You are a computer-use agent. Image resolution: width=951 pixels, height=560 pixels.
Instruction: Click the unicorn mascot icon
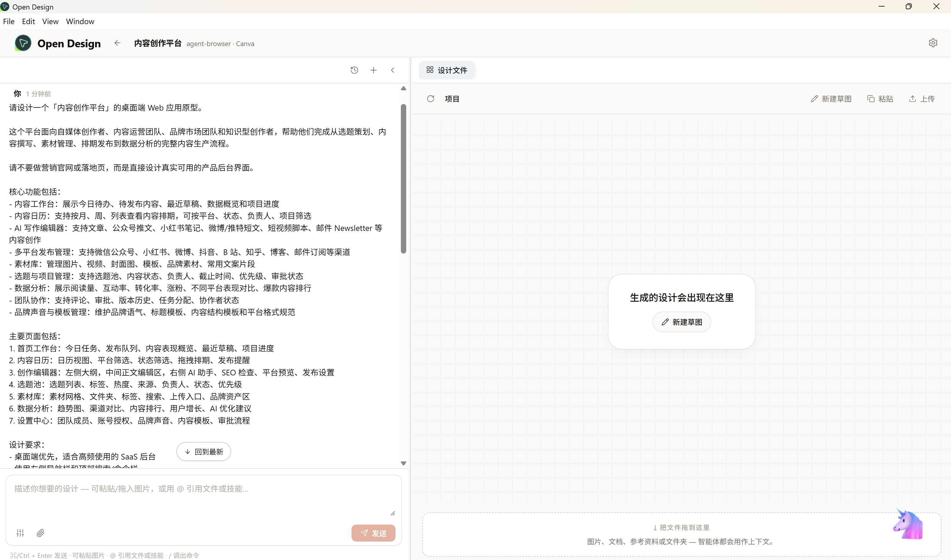click(908, 525)
